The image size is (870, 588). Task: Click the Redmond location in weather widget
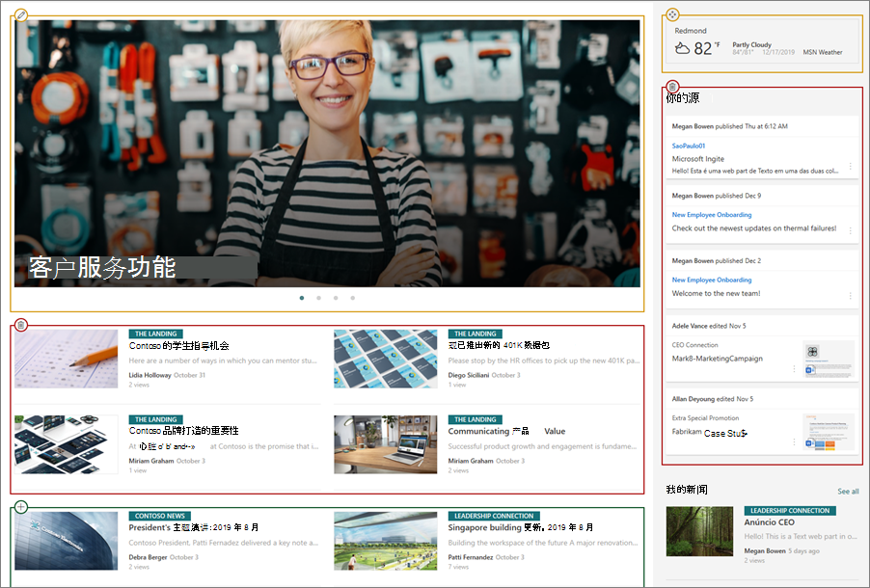coord(691,31)
